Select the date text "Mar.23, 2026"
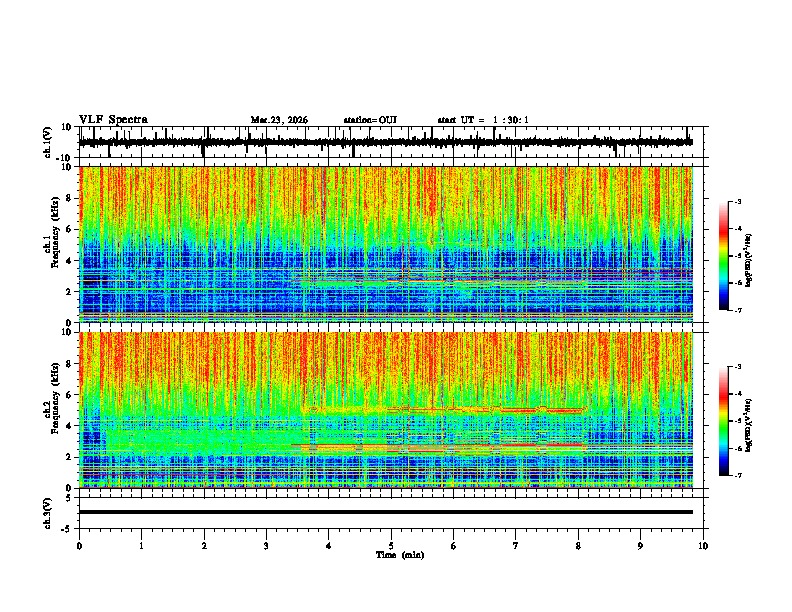 279,120
